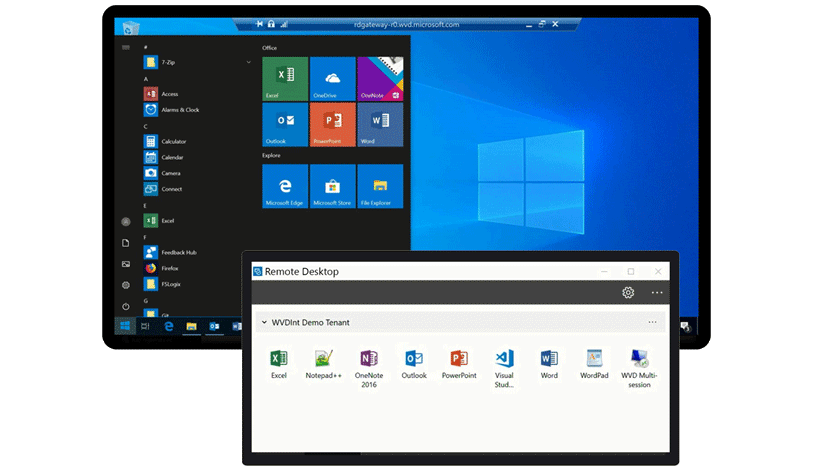Open File Explorer from the remote taskbar
This screenshot has width=826, height=470.
(x=191, y=327)
